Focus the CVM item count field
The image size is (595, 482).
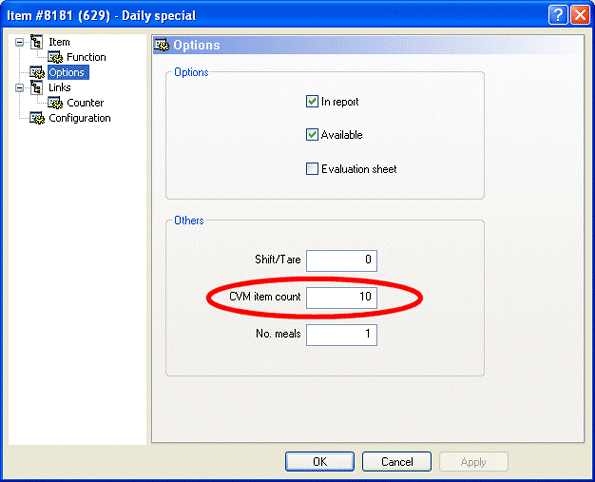pos(342,298)
